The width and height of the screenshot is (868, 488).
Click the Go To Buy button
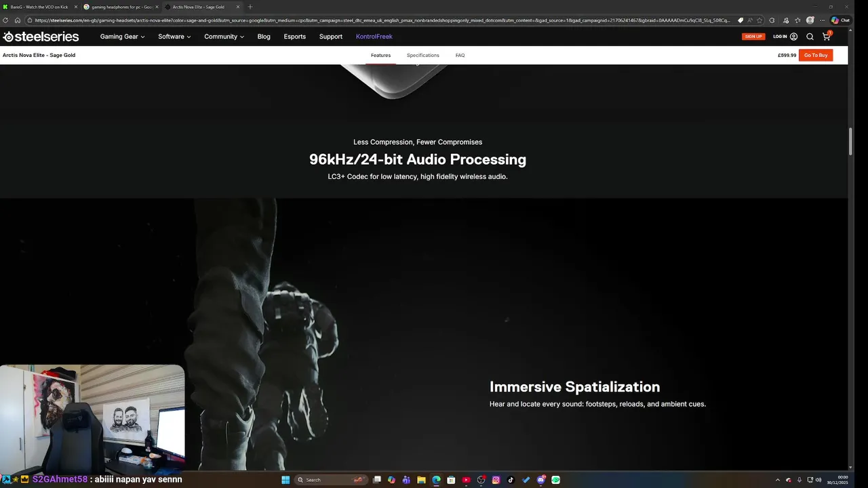816,55
